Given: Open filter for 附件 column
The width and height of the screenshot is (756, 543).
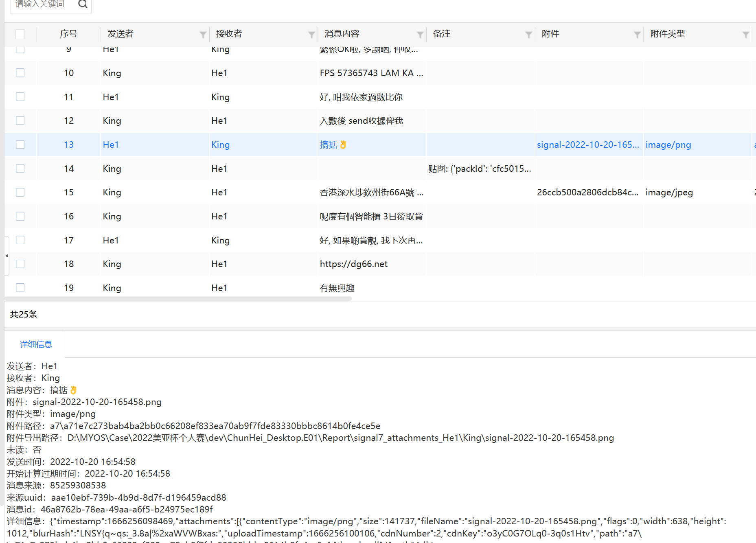Looking at the screenshot, I should (x=637, y=35).
